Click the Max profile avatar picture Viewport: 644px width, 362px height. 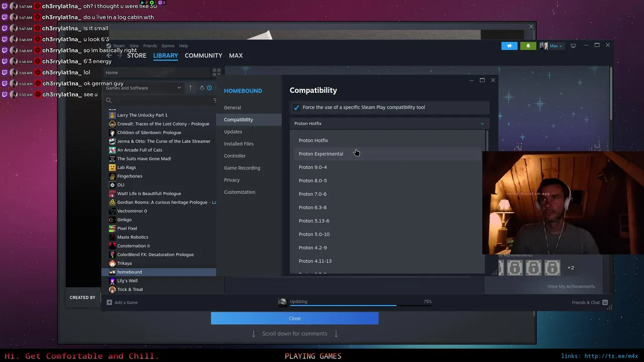[543, 46]
